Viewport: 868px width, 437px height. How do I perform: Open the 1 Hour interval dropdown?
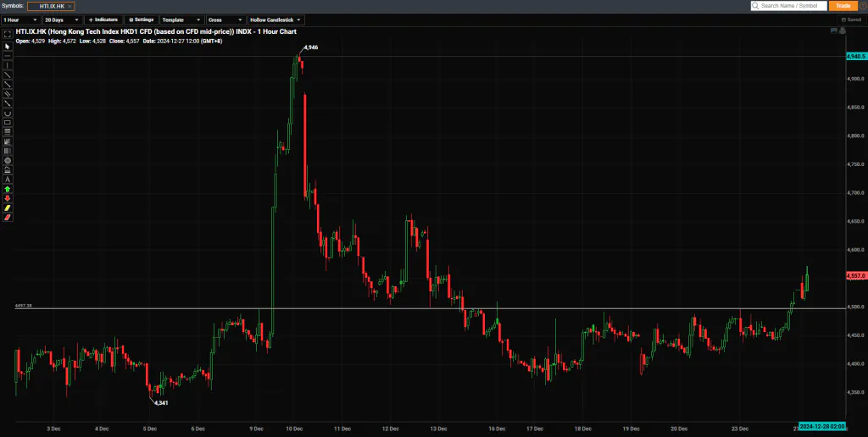[20, 20]
